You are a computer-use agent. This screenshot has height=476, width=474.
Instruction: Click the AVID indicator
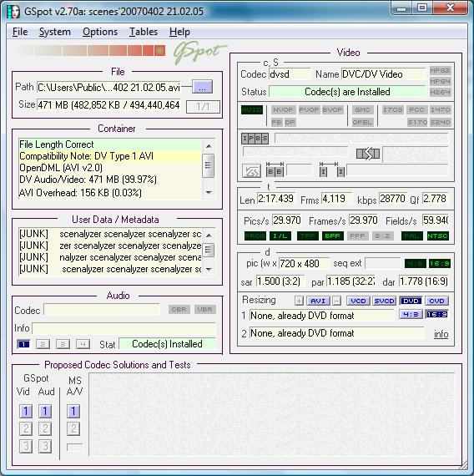point(252,110)
